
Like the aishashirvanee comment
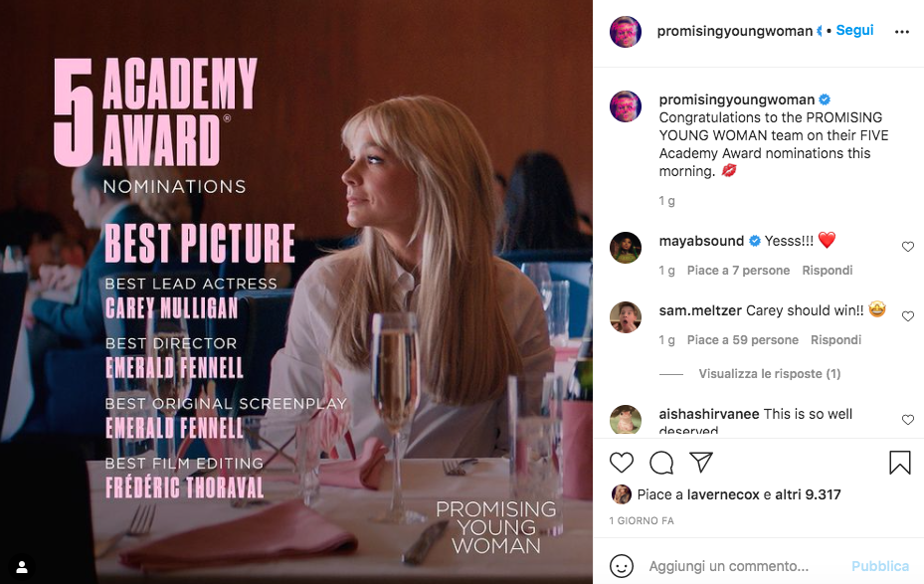(x=907, y=420)
